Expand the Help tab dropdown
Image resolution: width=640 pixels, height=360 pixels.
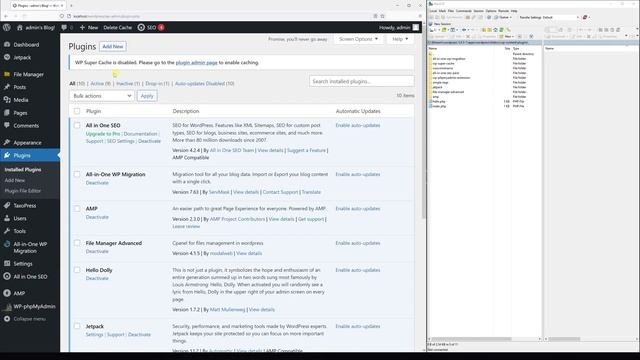(400, 39)
